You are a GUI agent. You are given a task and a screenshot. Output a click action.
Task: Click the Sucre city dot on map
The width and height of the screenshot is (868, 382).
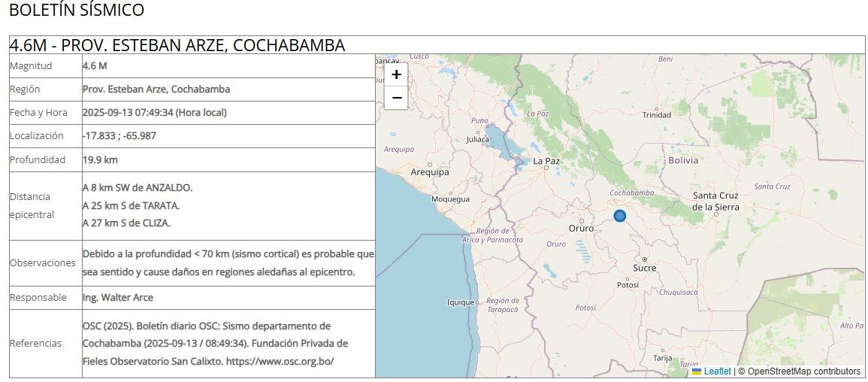click(645, 259)
